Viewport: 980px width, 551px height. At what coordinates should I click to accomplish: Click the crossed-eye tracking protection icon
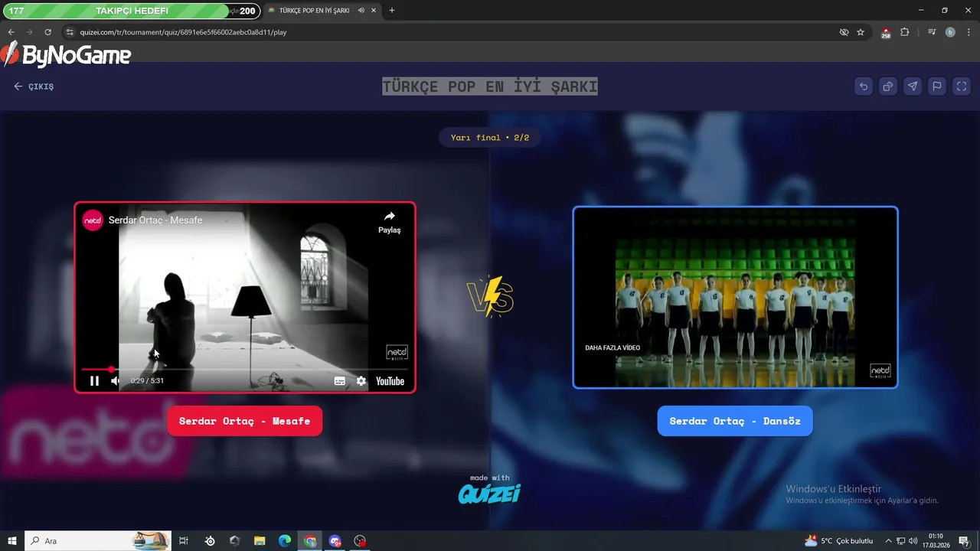[844, 32]
